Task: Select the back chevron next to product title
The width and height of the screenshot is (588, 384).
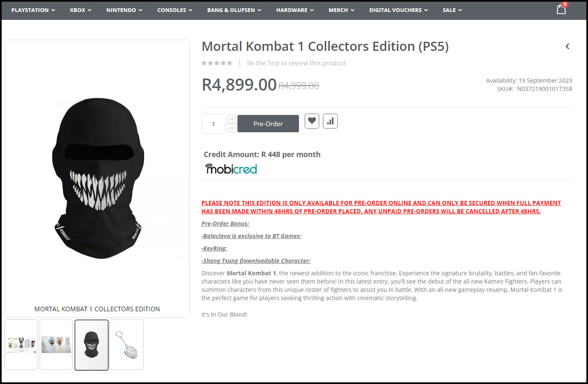Action: click(x=567, y=46)
